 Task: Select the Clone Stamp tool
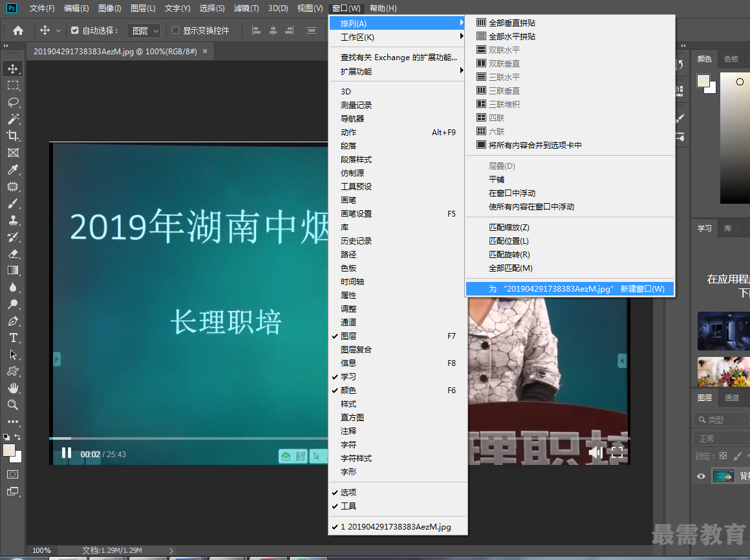point(13,220)
